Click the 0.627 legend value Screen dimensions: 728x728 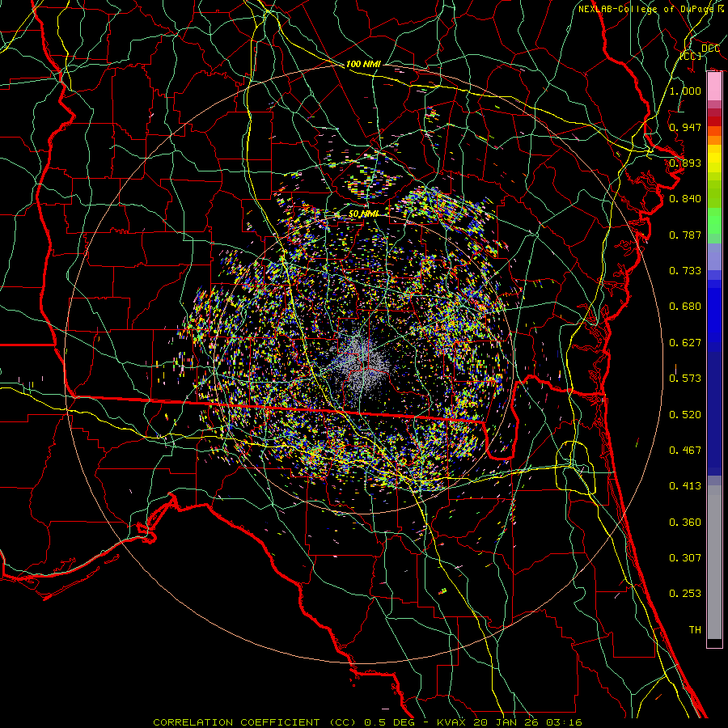685,343
